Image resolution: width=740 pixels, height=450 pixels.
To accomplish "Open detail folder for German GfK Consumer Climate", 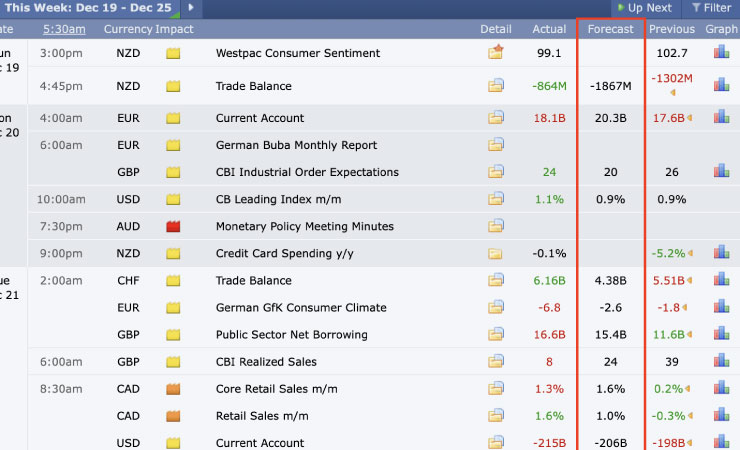I will click(x=496, y=307).
